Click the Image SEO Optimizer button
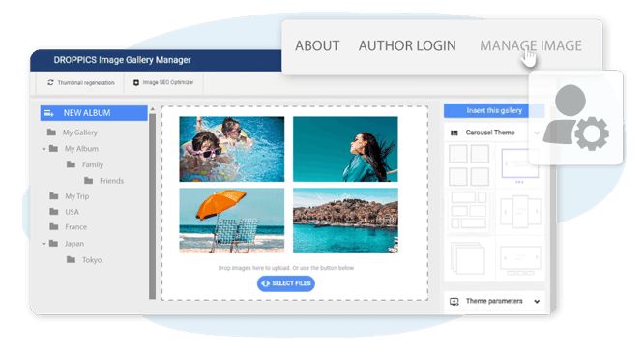Viewport: 644px width, 355px height. click(163, 82)
